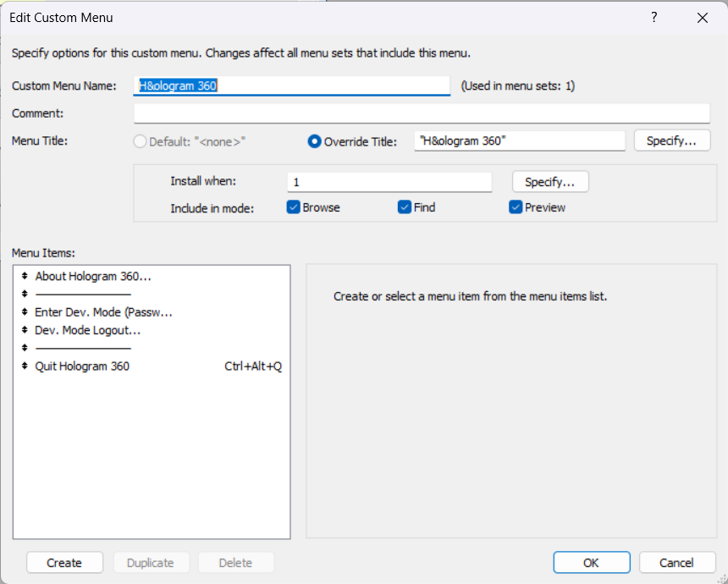Disable the Find mode checkbox
Screen dimensions: 728x584
coord(405,207)
